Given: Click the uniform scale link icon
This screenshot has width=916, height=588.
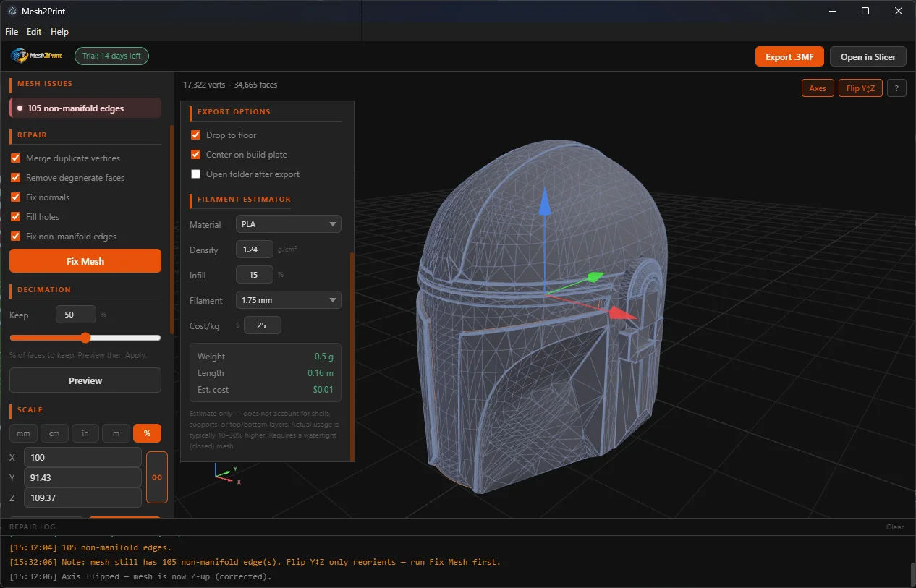Looking at the screenshot, I should click(156, 477).
